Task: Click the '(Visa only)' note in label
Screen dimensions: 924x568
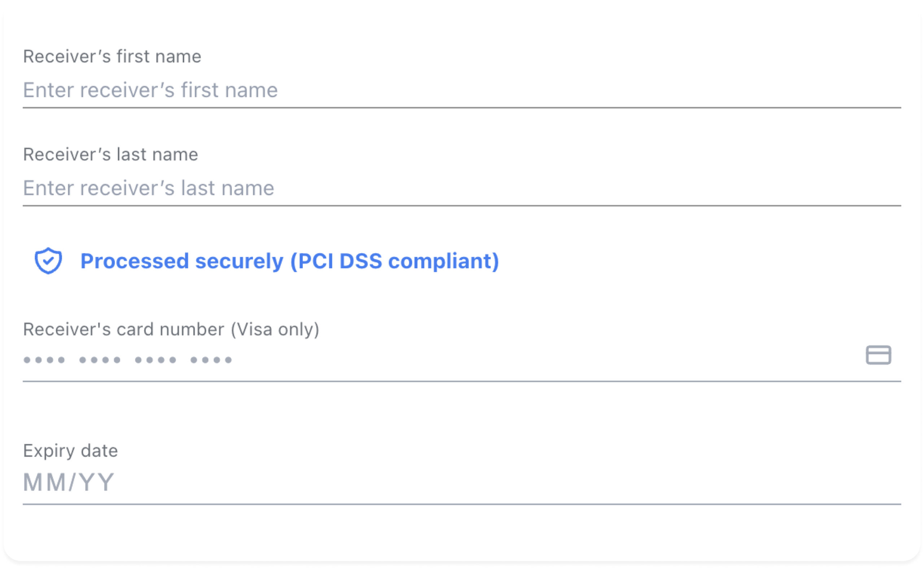Action: click(275, 330)
